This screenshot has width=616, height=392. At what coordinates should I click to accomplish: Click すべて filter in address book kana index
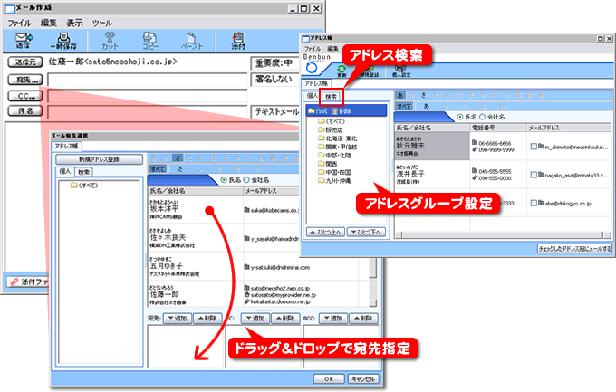tap(403, 106)
